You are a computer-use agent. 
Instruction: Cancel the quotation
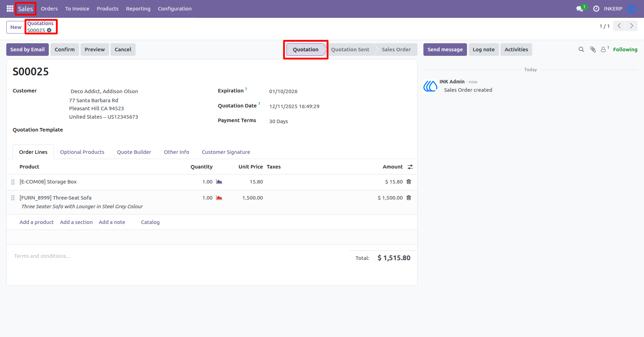[123, 50]
